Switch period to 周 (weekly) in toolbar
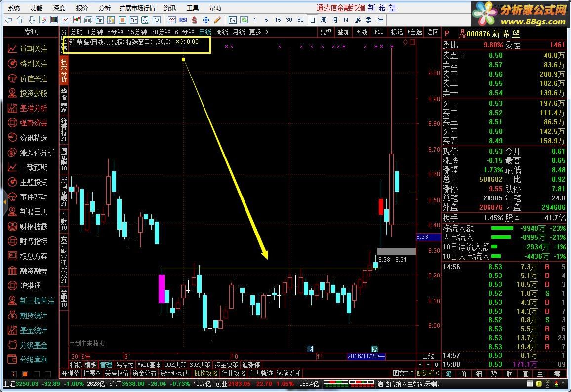 coord(324,20)
